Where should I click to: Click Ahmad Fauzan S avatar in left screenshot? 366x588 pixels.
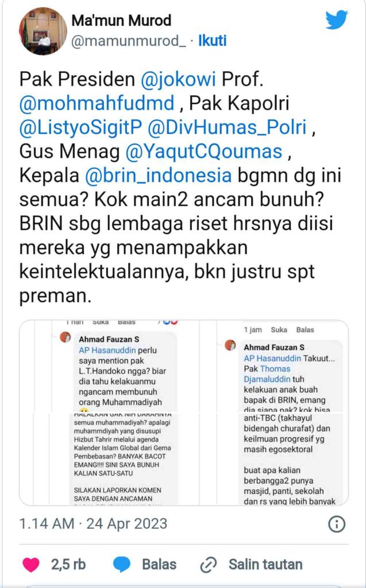[66, 337]
